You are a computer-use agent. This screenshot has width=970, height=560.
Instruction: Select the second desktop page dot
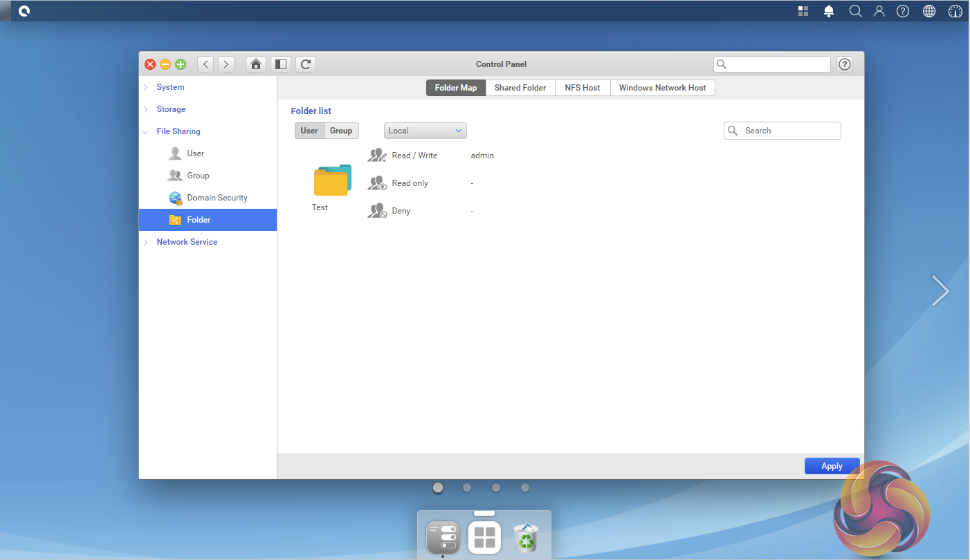(467, 487)
